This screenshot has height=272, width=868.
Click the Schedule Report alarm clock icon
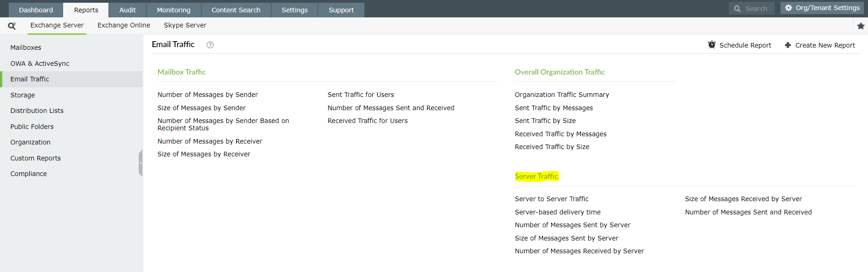[711, 45]
